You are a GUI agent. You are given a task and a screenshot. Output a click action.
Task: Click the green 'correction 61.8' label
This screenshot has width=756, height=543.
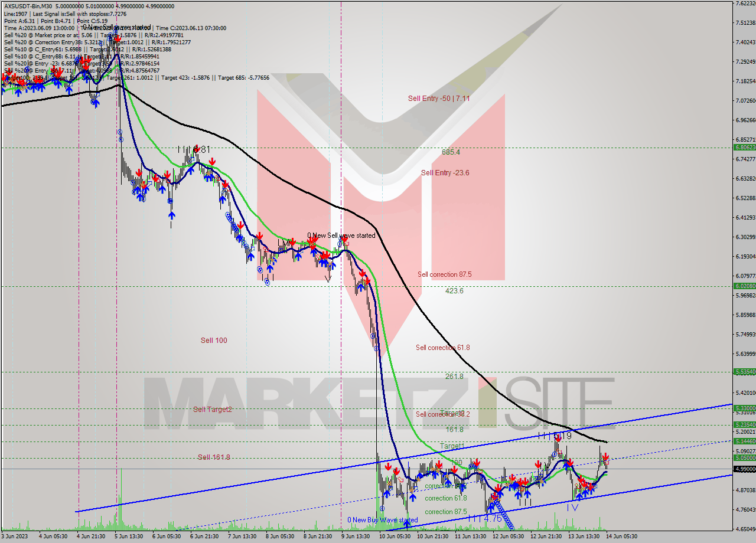click(x=446, y=498)
